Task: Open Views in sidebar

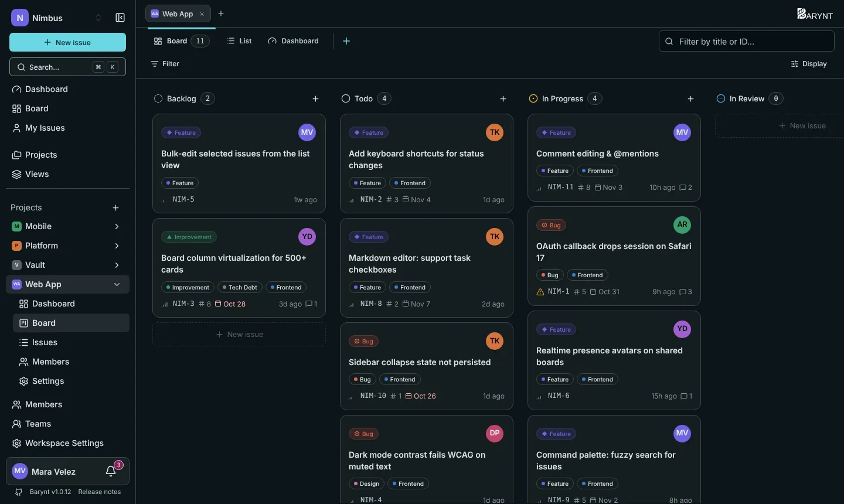Action: tap(67, 174)
